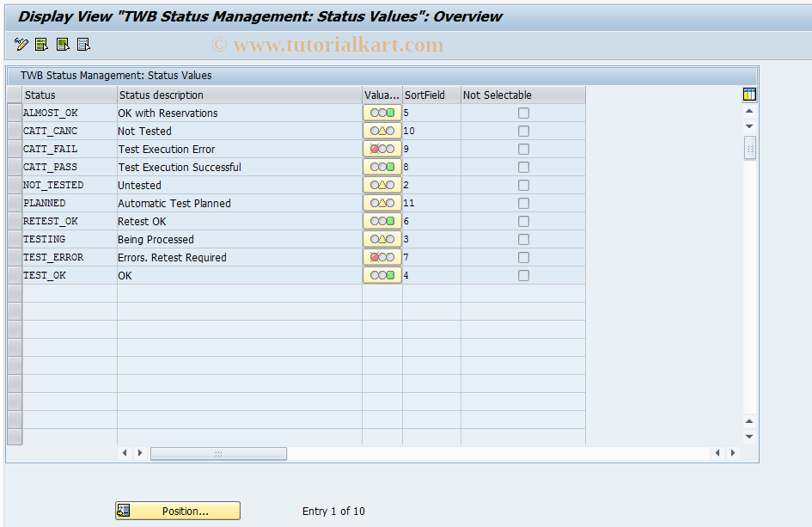Click 'Being Processed' description cell
This screenshot has height=527, width=812.
click(x=240, y=239)
